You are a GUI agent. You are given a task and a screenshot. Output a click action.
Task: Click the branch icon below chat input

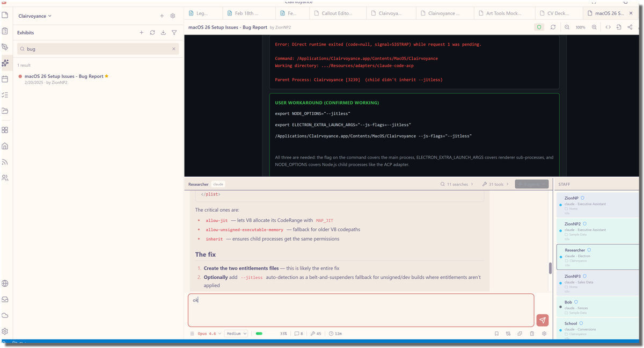coord(508,334)
